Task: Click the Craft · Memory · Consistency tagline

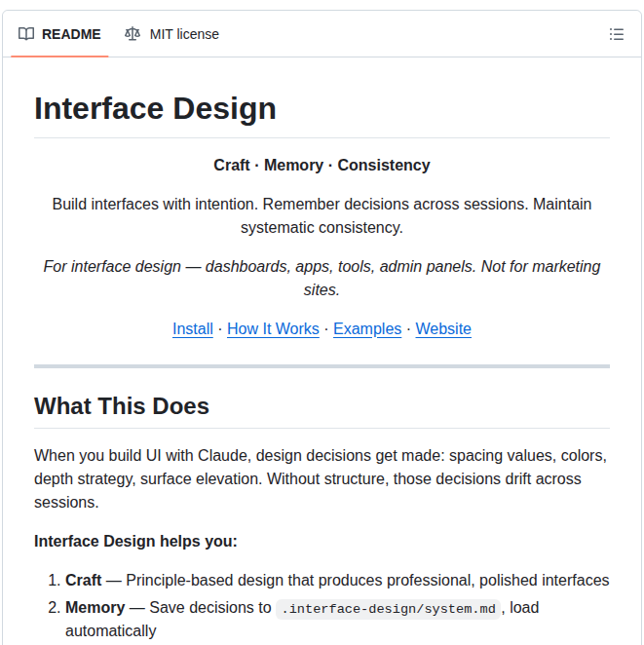Action: [x=322, y=165]
